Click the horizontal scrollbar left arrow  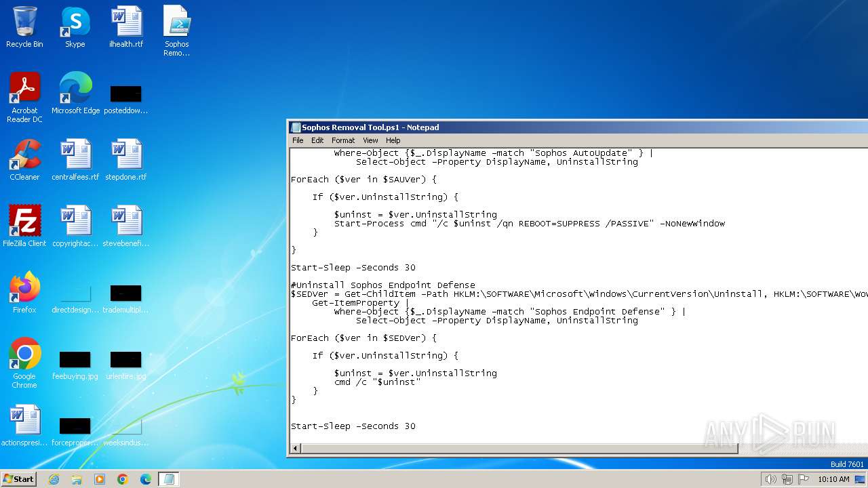coord(296,448)
